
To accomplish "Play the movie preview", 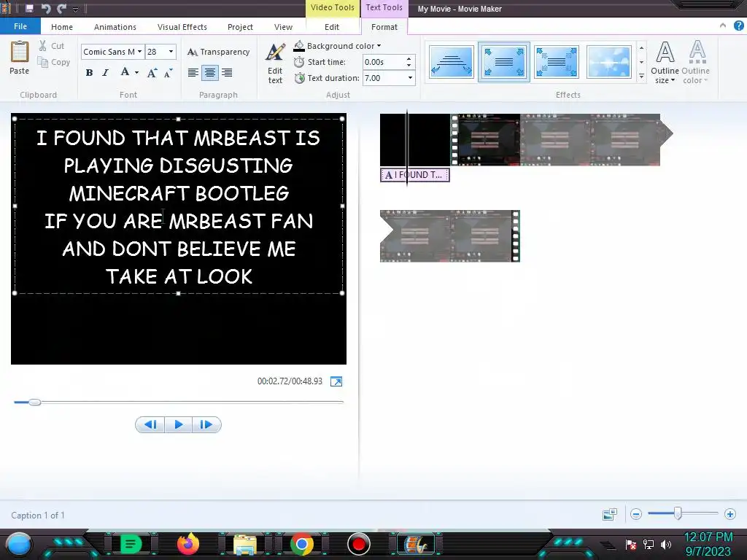I will (x=178, y=424).
